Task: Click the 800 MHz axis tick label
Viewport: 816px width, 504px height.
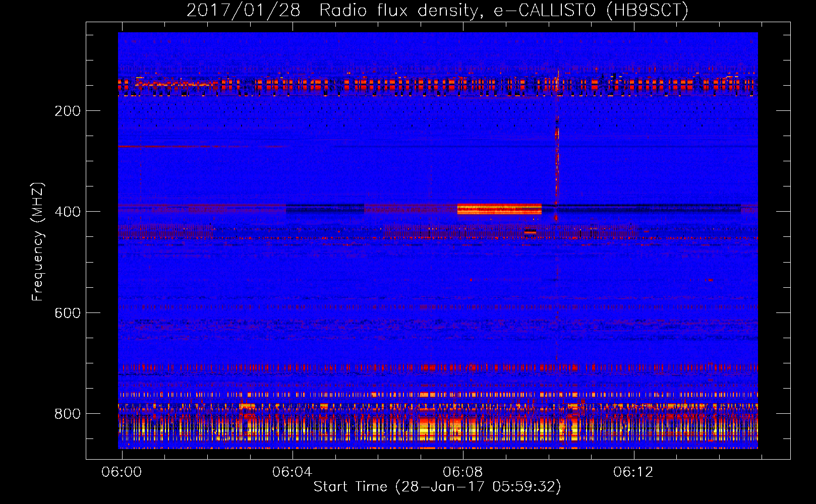Action: coord(68,414)
